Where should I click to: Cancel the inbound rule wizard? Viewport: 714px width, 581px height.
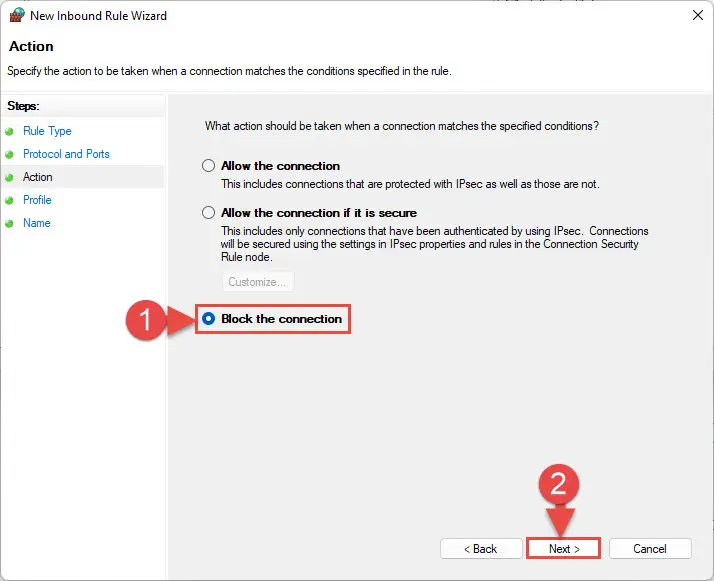650,549
